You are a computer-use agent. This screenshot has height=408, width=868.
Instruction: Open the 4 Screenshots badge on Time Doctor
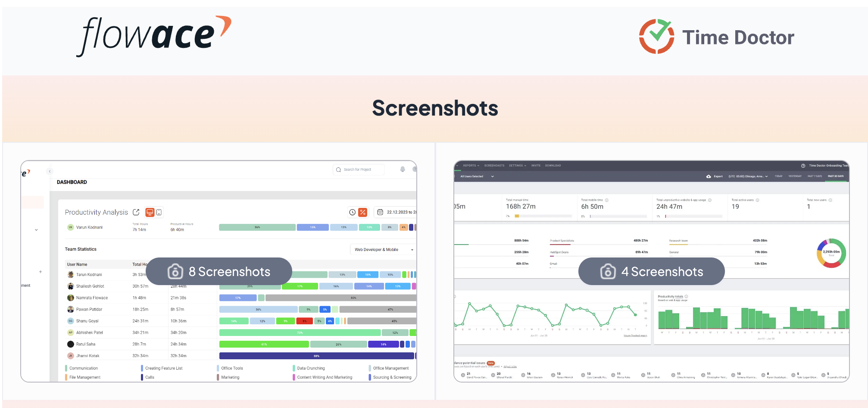tap(651, 271)
